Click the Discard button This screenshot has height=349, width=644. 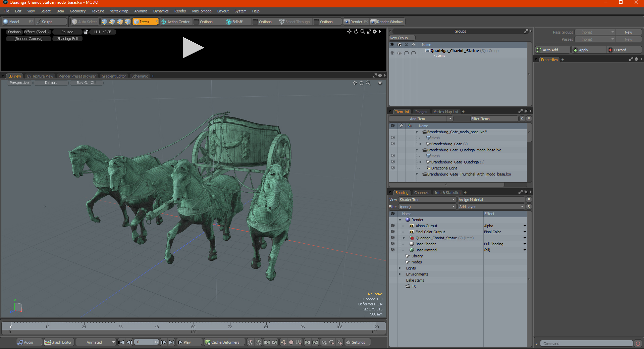pyautogui.click(x=624, y=50)
